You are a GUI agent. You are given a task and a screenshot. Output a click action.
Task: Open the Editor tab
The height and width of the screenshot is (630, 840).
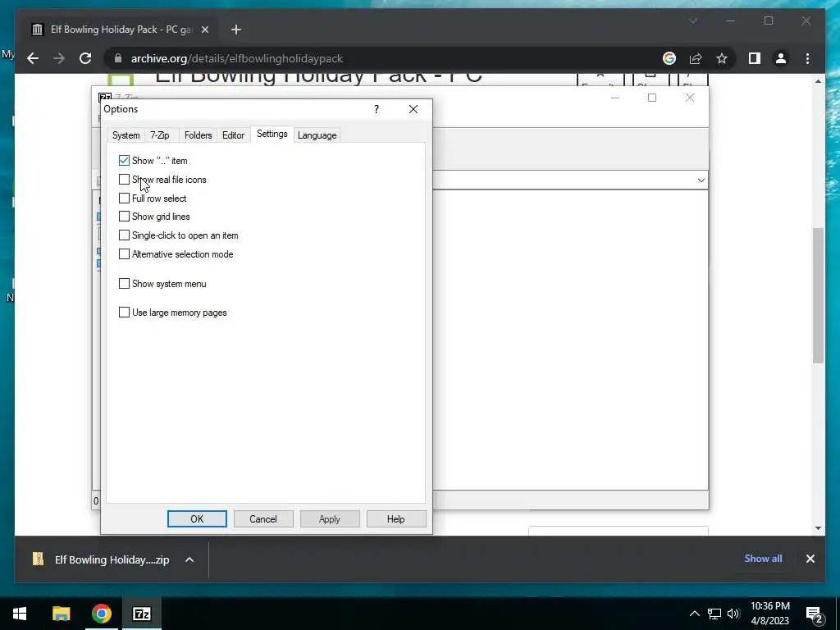233,135
